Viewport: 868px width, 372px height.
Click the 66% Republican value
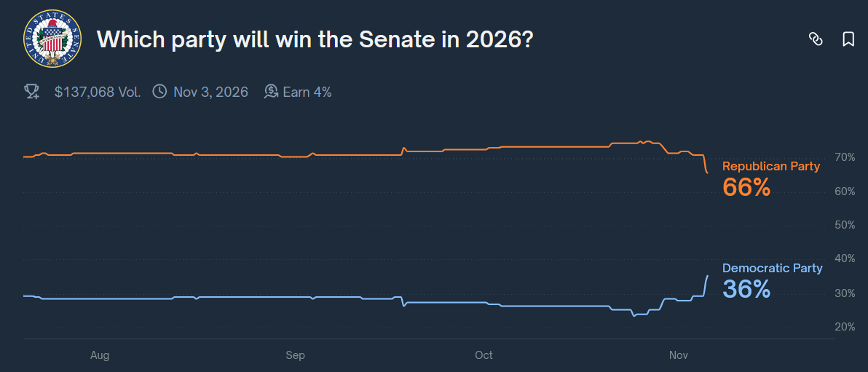(746, 187)
